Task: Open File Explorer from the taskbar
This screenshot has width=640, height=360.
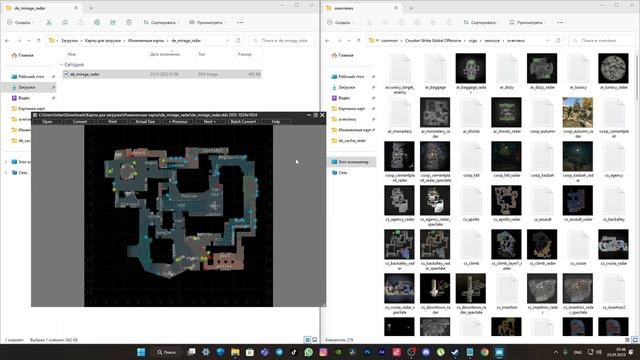Action: 235,352
